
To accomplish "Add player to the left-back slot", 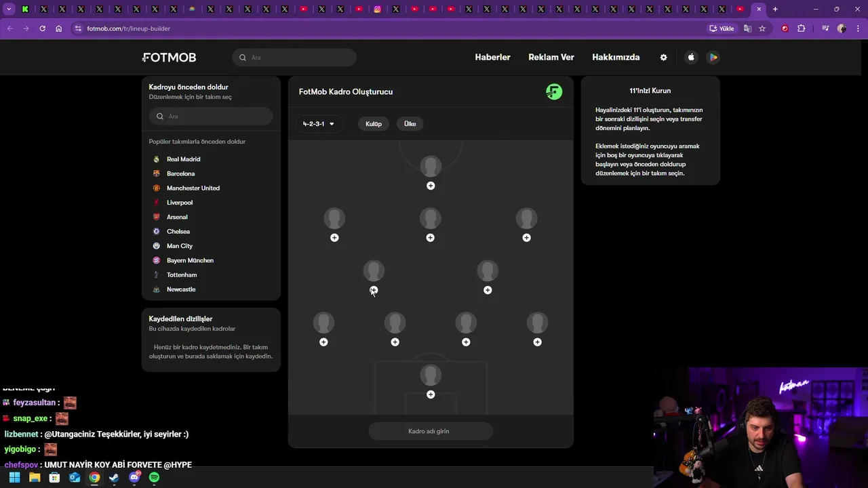I will click(x=323, y=342).
